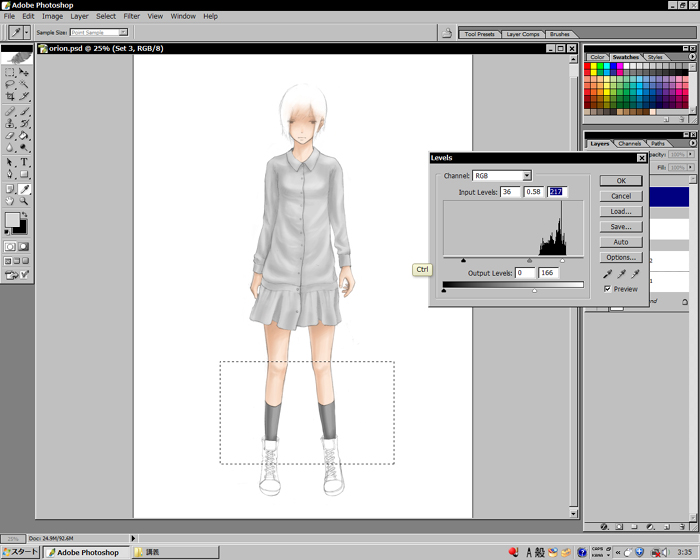
Task: Switch to the Channels tab
Action: coord(629,143)
